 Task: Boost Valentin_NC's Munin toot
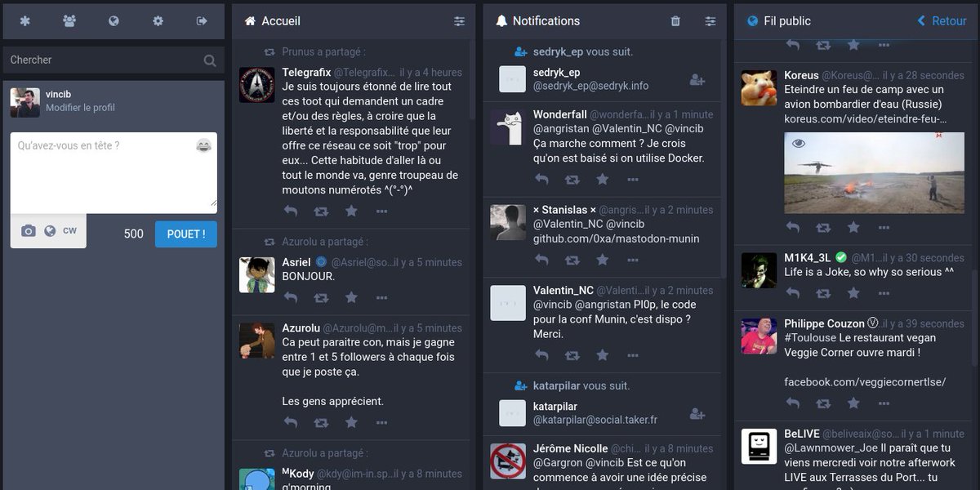coord(572,355)
